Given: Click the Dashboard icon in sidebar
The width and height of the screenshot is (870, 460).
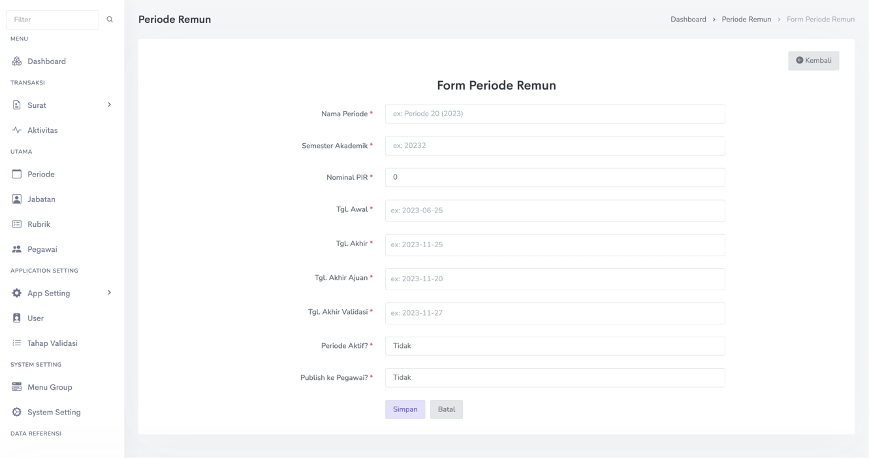Looking at the screenshot, I should 16,61.
